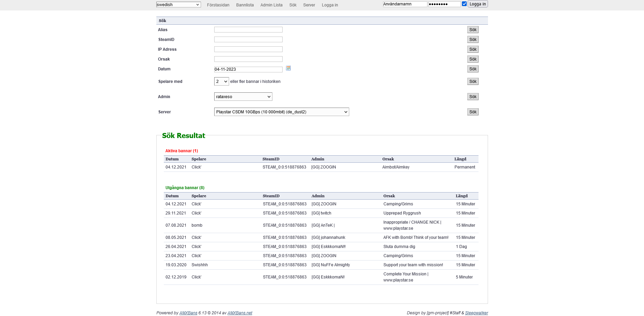The width and height of the screenshot is (644, 316).
Task: Click Sök button in the Spelare med row
Action: pyautogui.click(x=473, y=82)
